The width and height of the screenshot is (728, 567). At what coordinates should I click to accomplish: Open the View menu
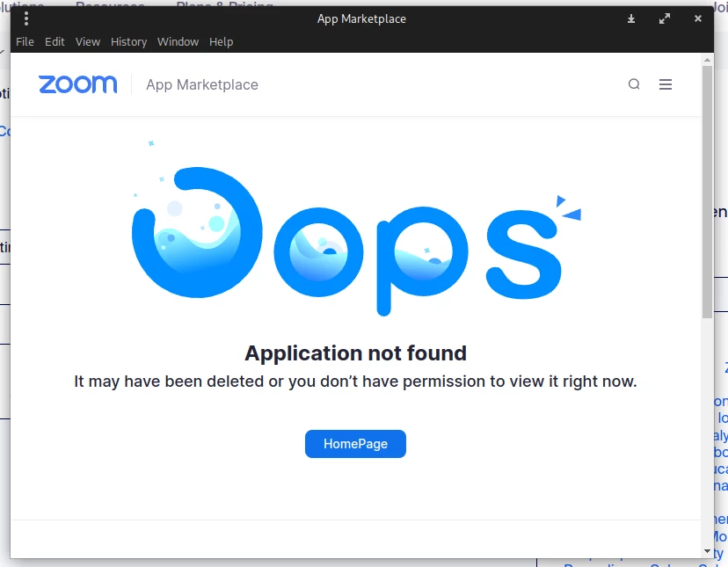(88, 42)
